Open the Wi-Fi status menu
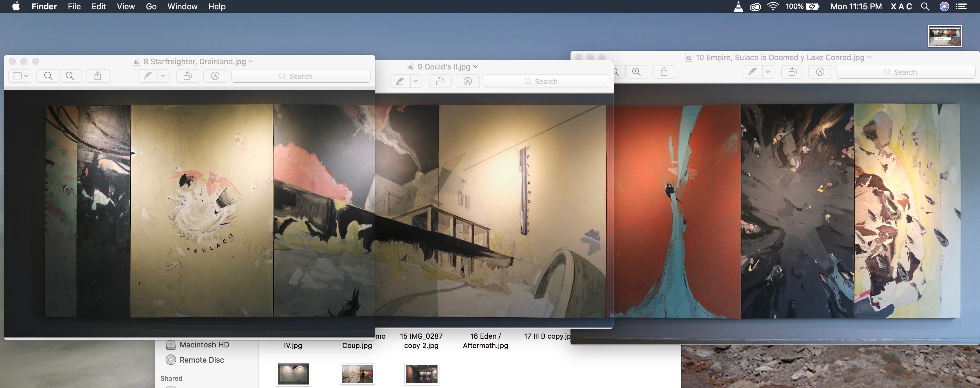The width and height of the screenshot is (980, 388). (x=773, y=6)
